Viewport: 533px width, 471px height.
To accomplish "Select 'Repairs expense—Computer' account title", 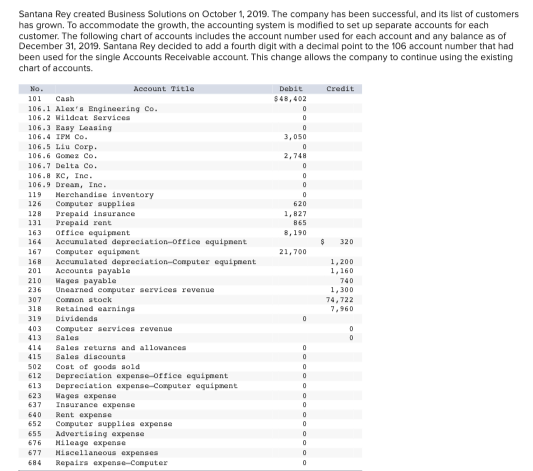I will coord(111,463).
